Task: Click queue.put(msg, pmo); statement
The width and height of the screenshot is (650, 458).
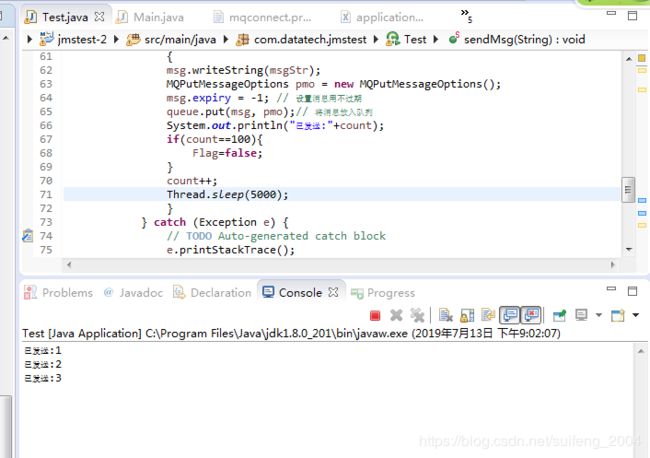Action: 230,112
